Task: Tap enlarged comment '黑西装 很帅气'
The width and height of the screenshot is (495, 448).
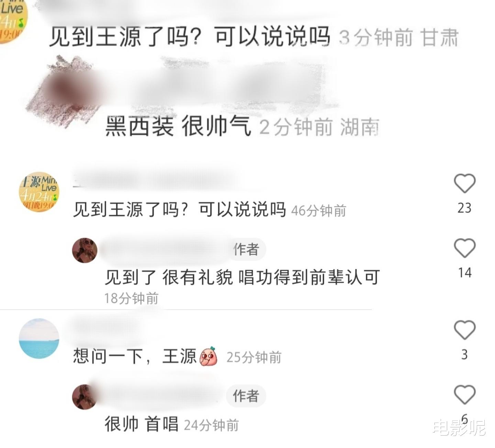Action: coord(177,127)
